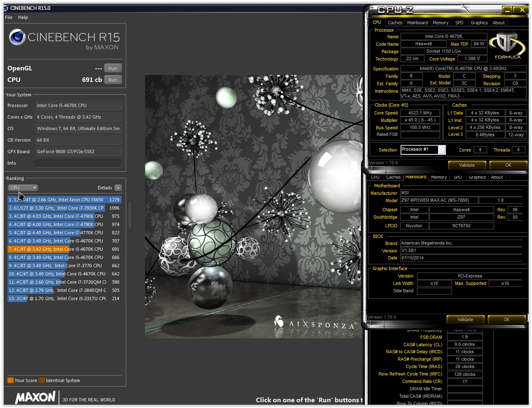Click the Cinebench title bar app icon
532x408 pixels.
coord(6,8)
